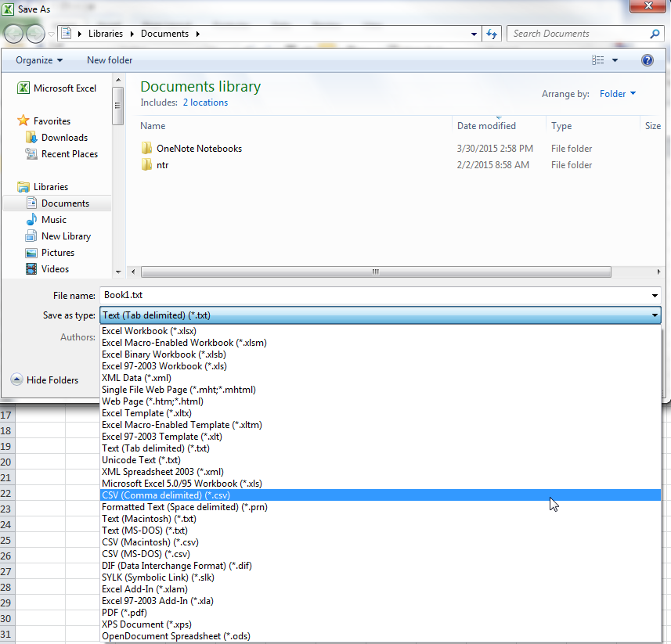Image resolution: width=671 pixels, height=644 pixels.
Task: Choose Web Page (*.htm;*.html) option
Action: click(381, 401)
